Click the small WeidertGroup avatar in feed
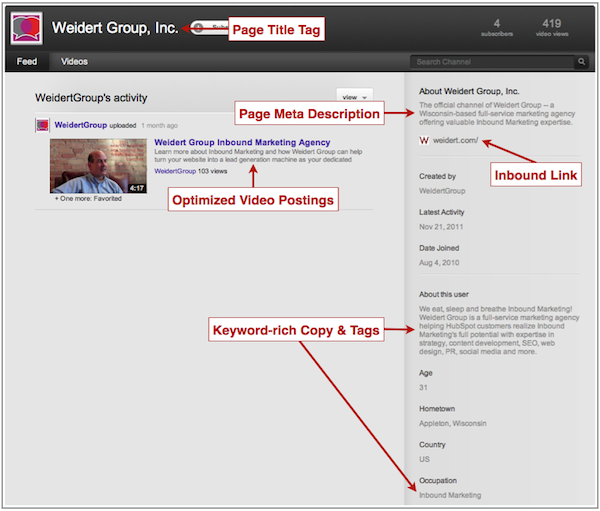Viewport: 600px width, 511px height. pyautogui.click(x=42, y=125)
